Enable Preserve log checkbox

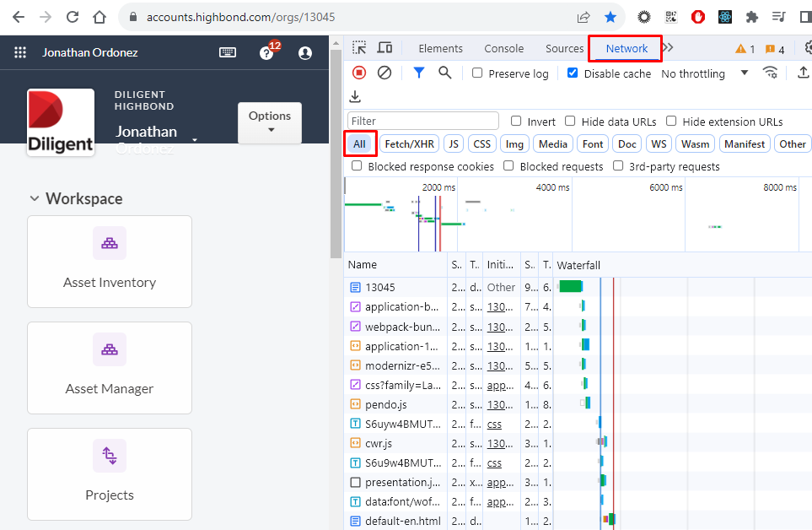click(477, 73)
